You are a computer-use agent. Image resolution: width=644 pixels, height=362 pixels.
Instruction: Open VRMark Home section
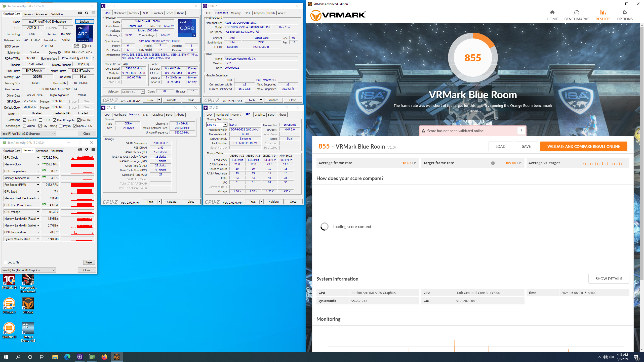tap(552, 15)
